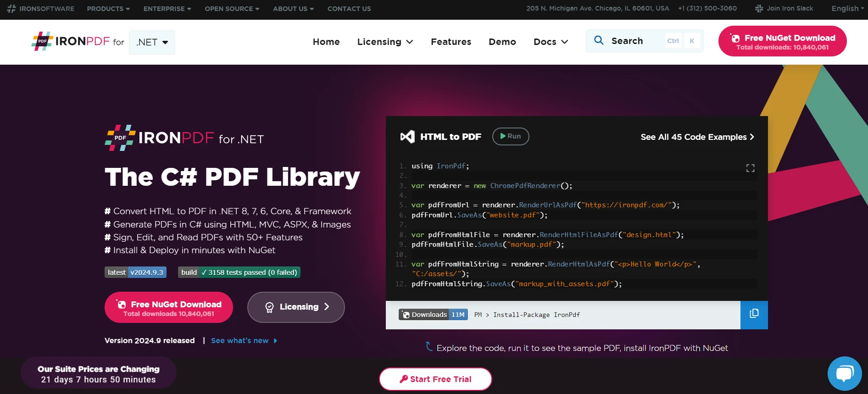Click the Join Iron Slack icon

coord(759,9)
